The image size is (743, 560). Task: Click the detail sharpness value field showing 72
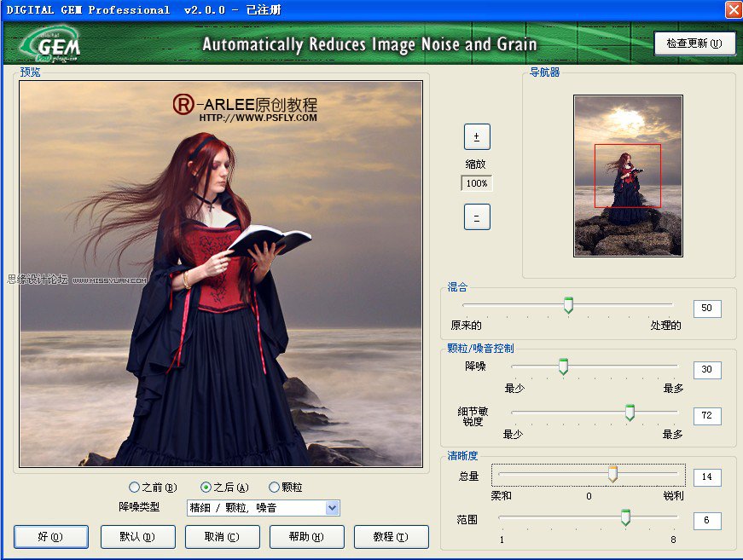[x=707, y=416]
